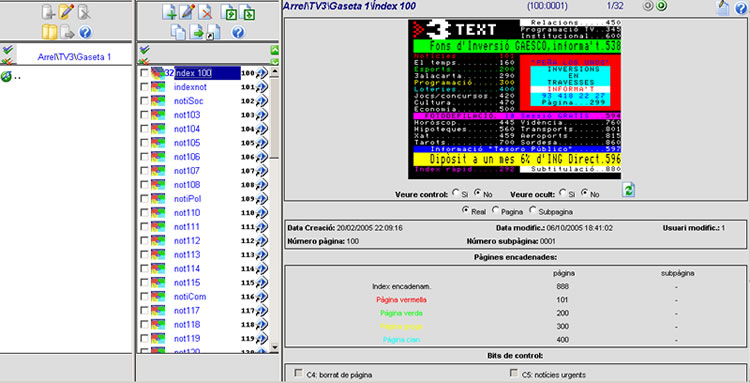Refresh the teletext preview
The height and width of the screenshot is (383, 750).
coord(629,190)
